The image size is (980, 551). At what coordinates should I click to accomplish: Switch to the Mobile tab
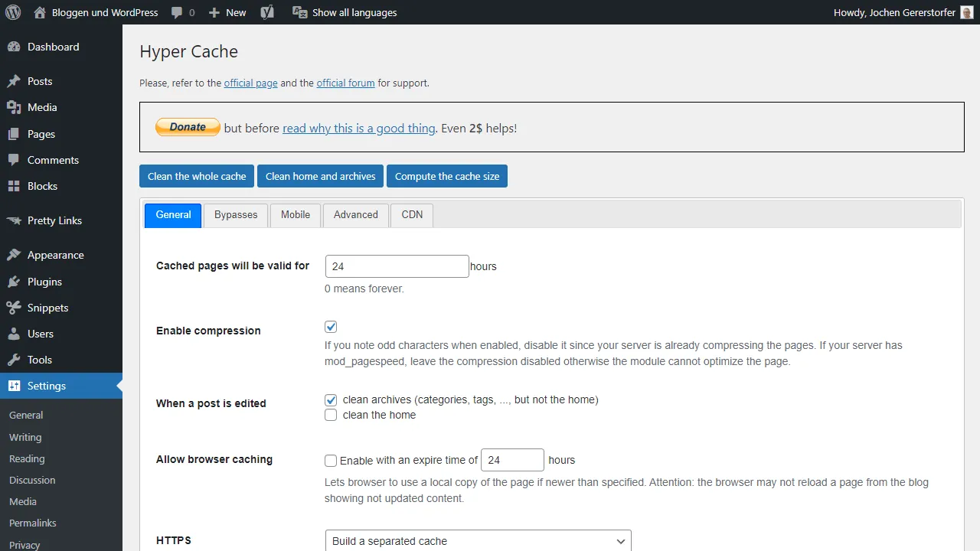(296, 215)
